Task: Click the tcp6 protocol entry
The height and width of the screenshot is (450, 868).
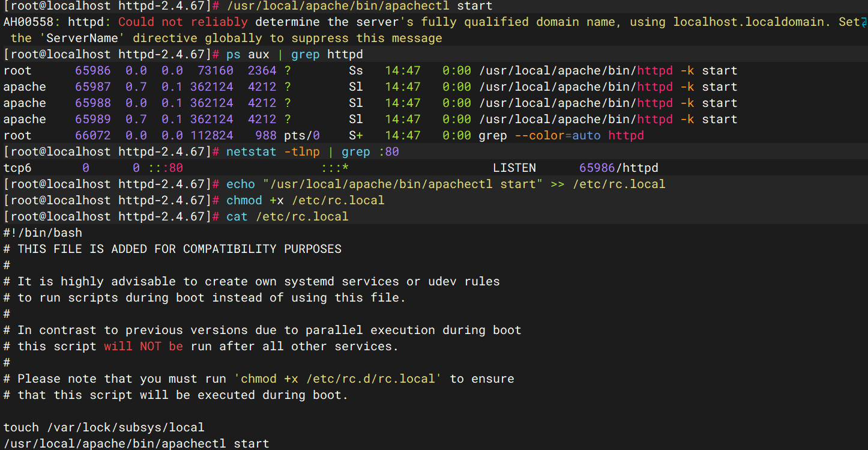Action: [17, 168]
